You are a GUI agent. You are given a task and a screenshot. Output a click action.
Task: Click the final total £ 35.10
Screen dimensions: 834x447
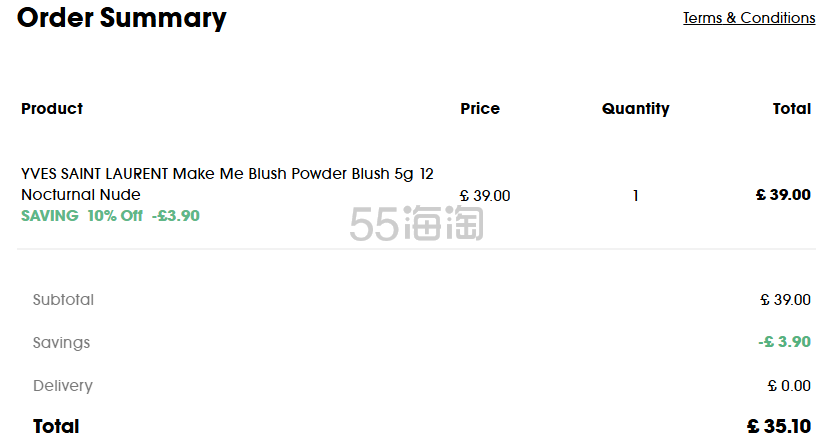pyautogui.click(x=779, y=426)
